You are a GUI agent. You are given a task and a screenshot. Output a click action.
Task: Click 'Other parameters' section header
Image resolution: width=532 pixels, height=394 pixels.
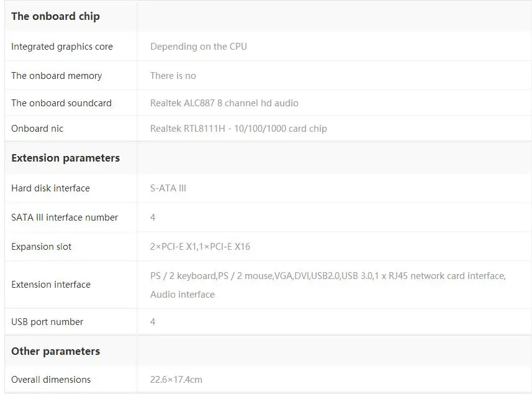55,351
